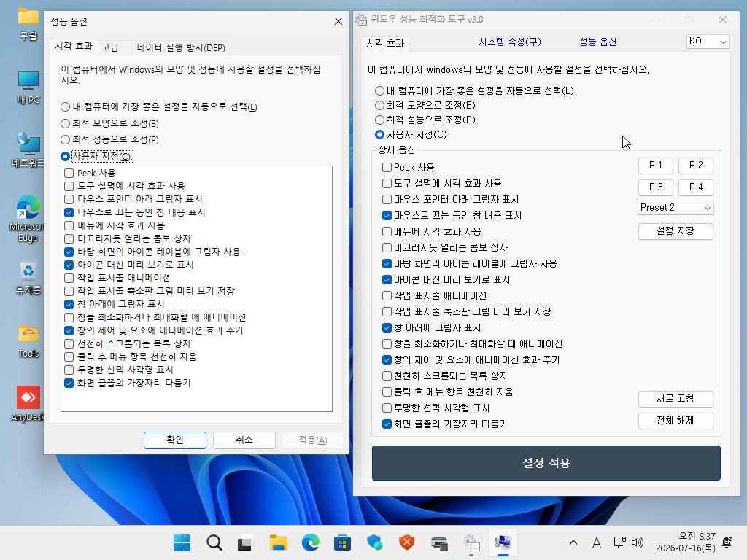
Task: Check 천천히 스크롤되는 목록 상자 in 성능 옵션
Action: pos(69,343)
